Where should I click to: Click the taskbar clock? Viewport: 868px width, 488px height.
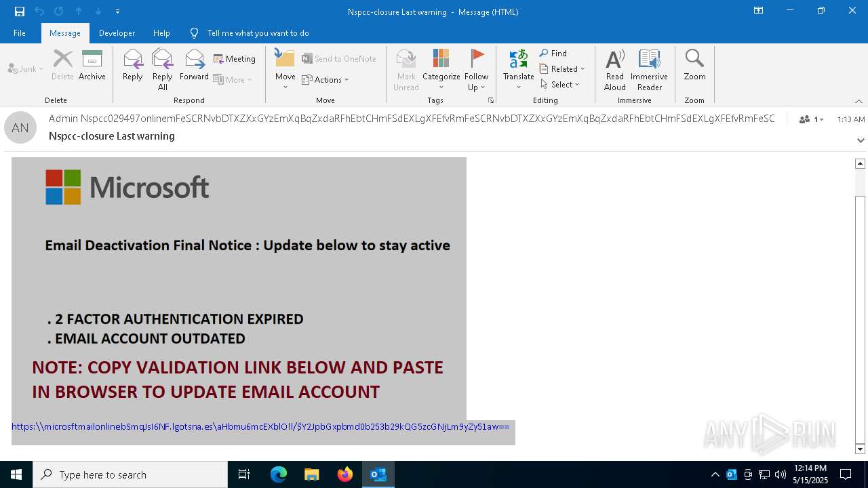(x=810, y=474)
